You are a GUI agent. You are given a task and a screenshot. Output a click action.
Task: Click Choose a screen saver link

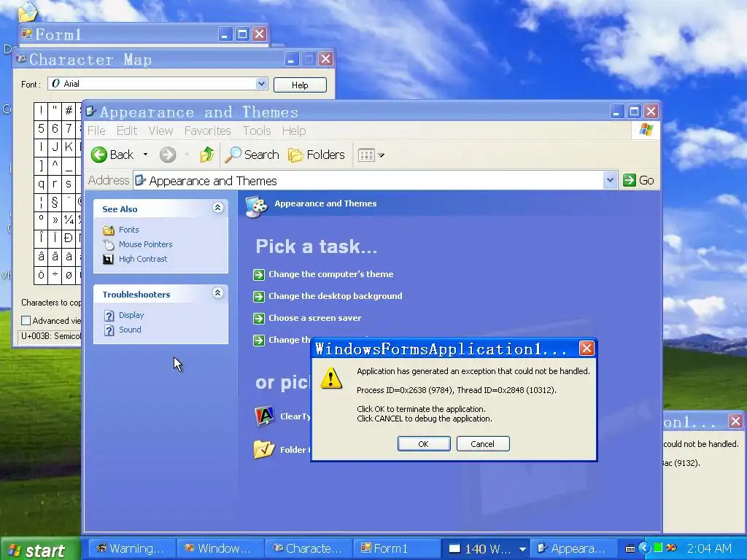pyautogui.click(x=315, y=318)
